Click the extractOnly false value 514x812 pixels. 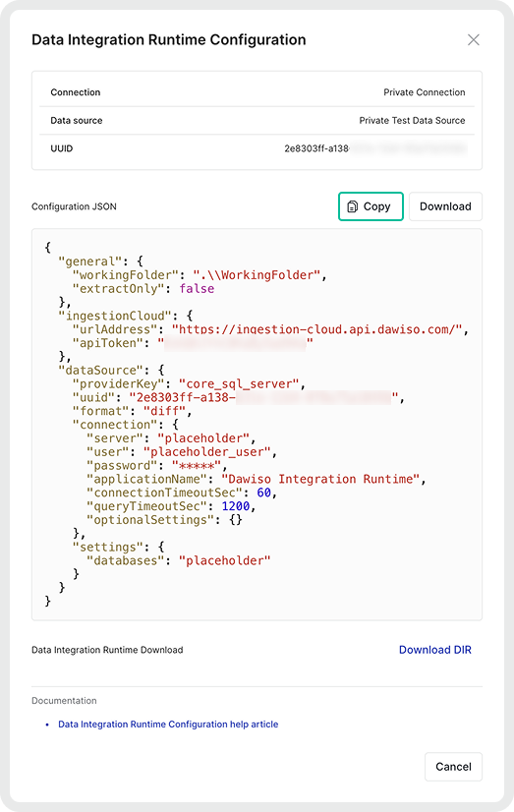(197, 288)
